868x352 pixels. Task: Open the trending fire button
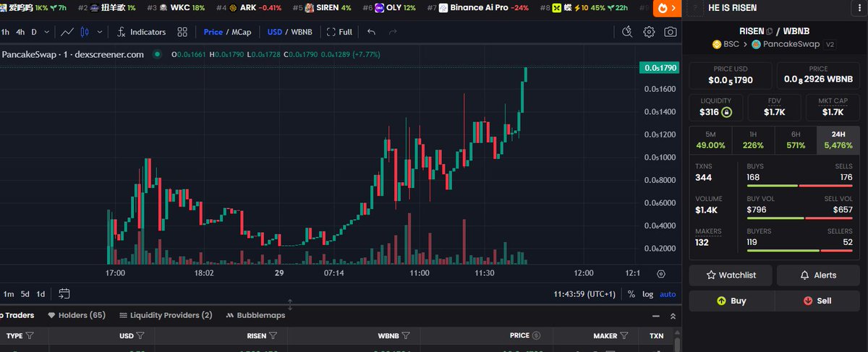coord(665,8)
